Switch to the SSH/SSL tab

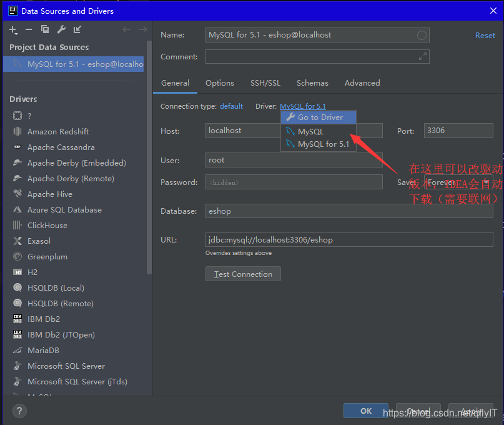tap(265, 83)
